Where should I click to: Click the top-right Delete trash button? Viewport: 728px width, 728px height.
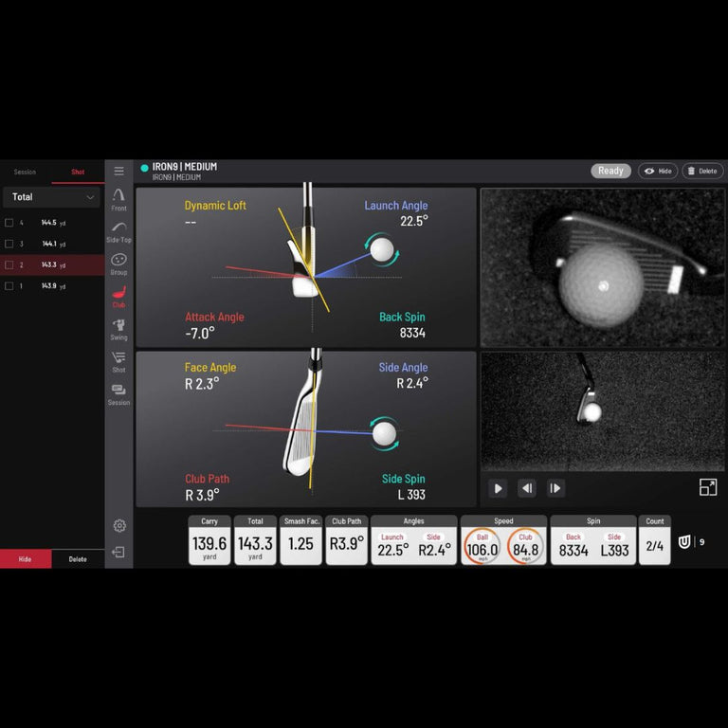(x=702, y=171)
